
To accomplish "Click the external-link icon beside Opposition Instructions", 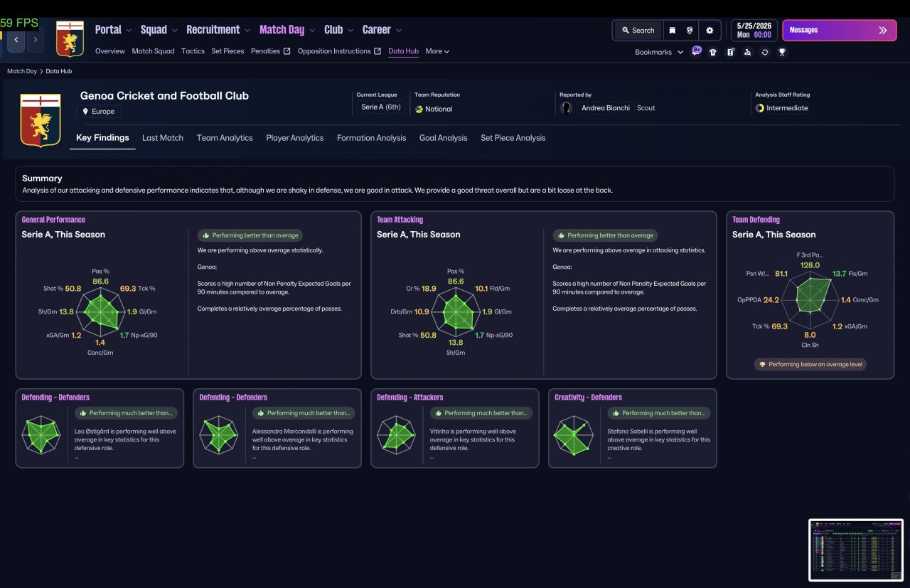I will pos(378,51).
